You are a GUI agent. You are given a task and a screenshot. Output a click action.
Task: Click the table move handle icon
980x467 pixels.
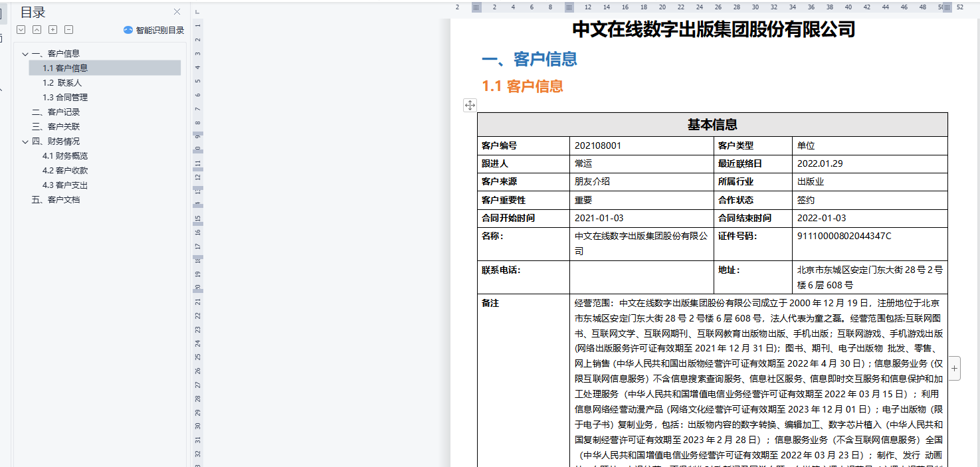pos(470,105)
